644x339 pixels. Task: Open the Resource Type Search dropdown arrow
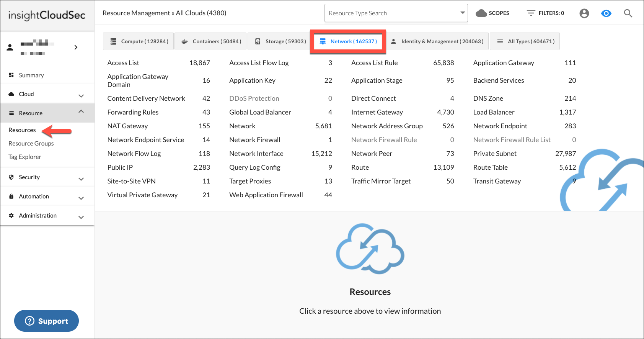(463, 13)
